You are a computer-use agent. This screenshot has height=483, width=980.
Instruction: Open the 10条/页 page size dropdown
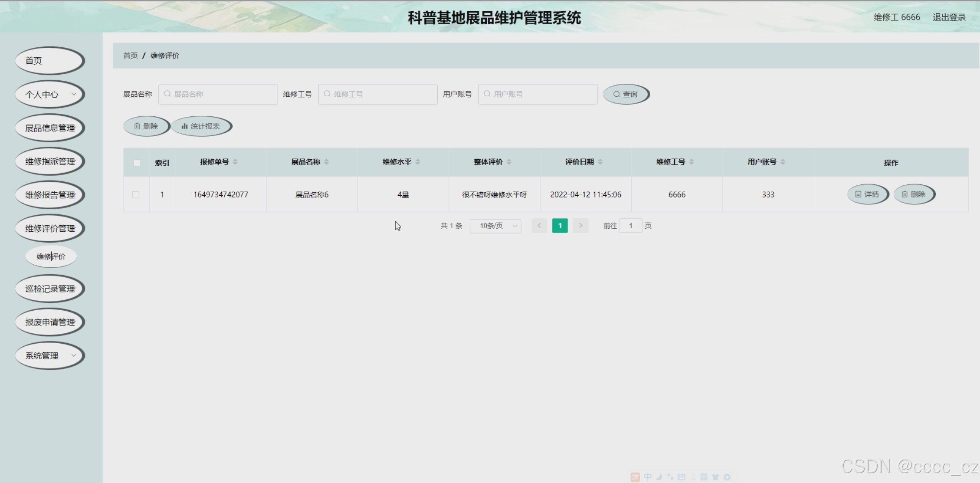pos(495,226)
